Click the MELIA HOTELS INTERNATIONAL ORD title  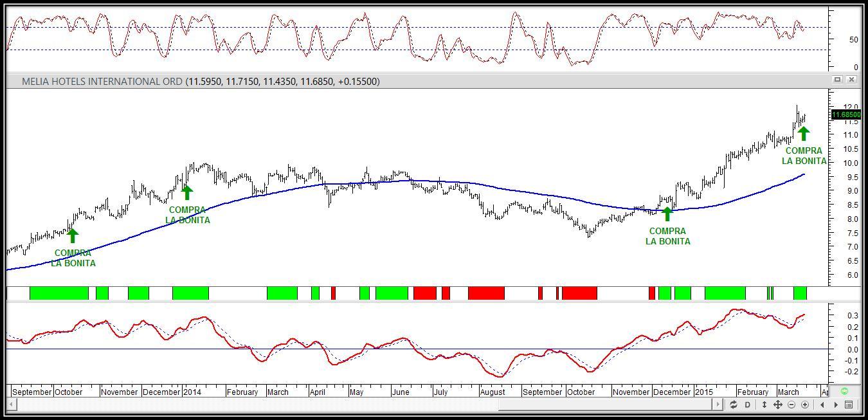(102, 81)
